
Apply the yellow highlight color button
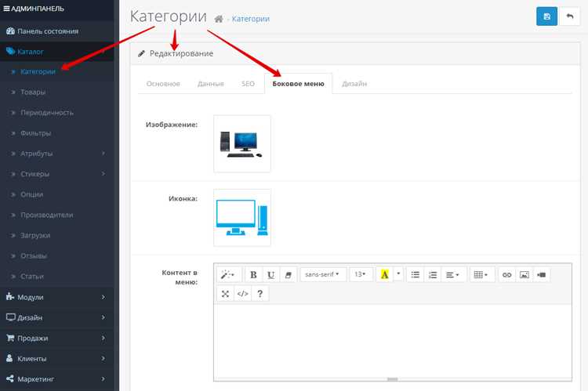tap(384, 275)
